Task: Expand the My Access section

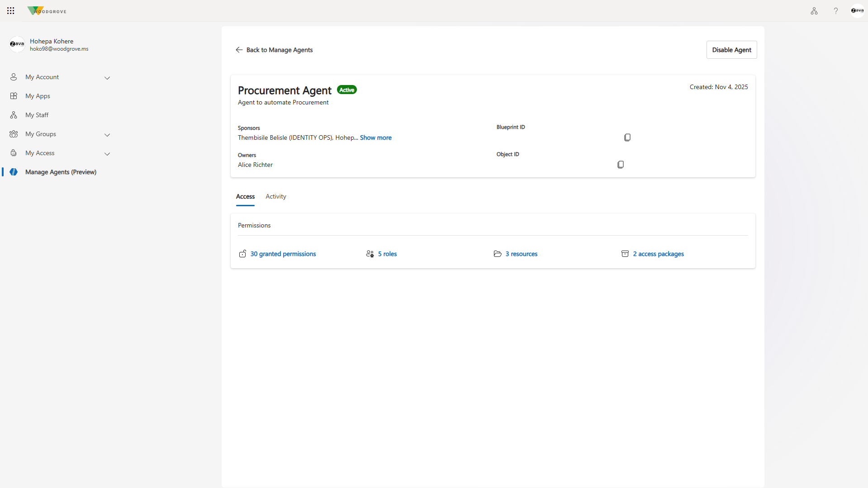Action: [107, 154]
